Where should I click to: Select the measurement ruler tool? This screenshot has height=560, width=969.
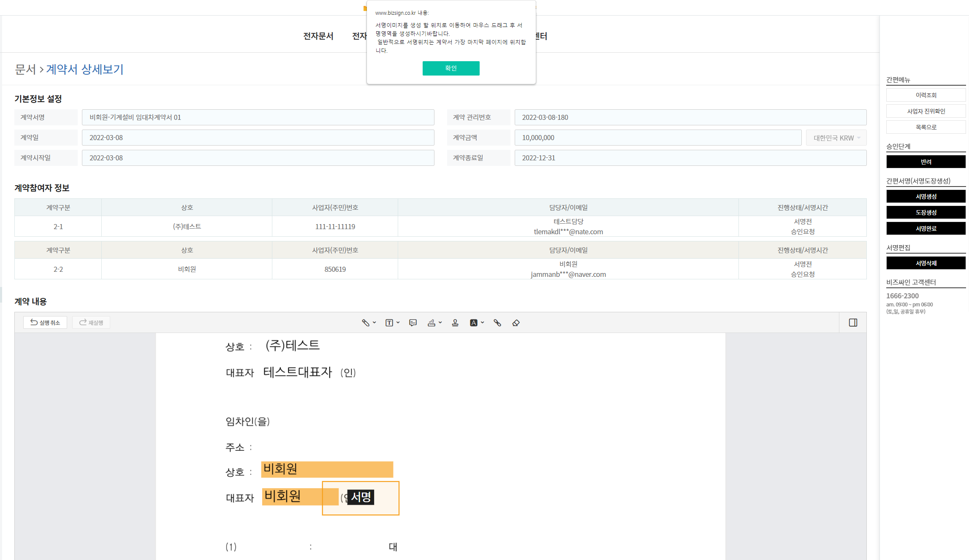(x=431, y=323)
